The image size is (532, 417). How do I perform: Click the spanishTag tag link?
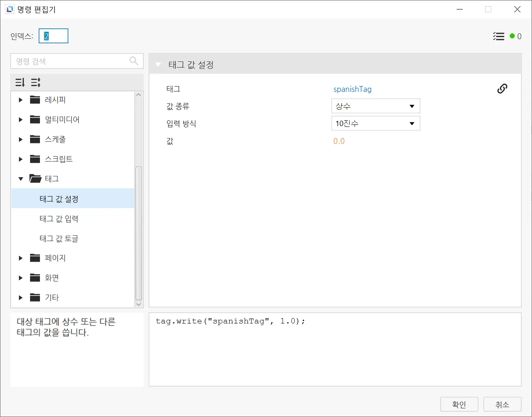[352, 89]
